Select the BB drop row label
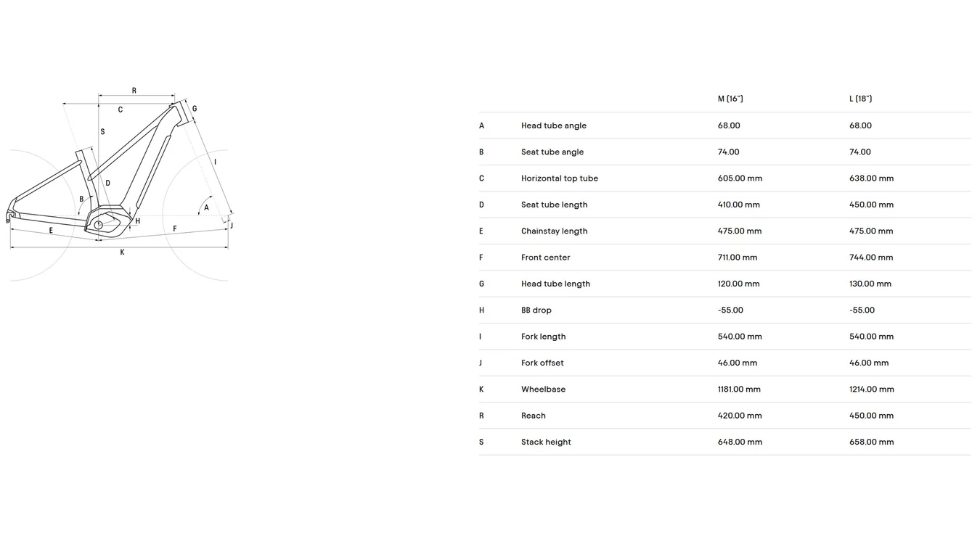 click(536, 310)
